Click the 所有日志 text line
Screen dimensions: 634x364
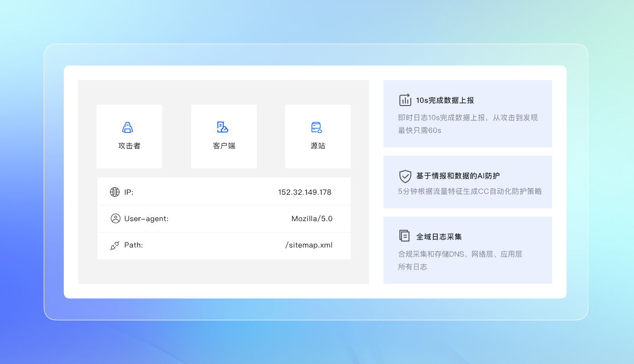[x=413, y=267]
